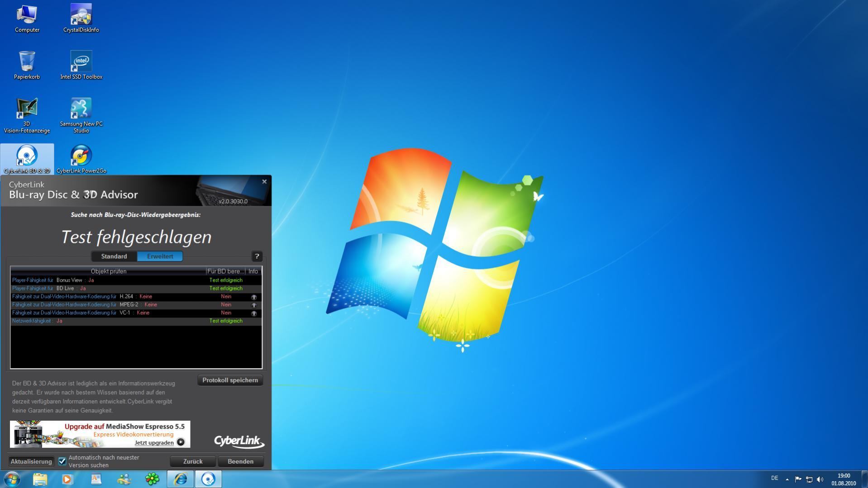Image resolution: width=868 pixels, height=488 pixels.
Task: Select the H.264 hardware decoding row
Action: click(x=136, y=297)
